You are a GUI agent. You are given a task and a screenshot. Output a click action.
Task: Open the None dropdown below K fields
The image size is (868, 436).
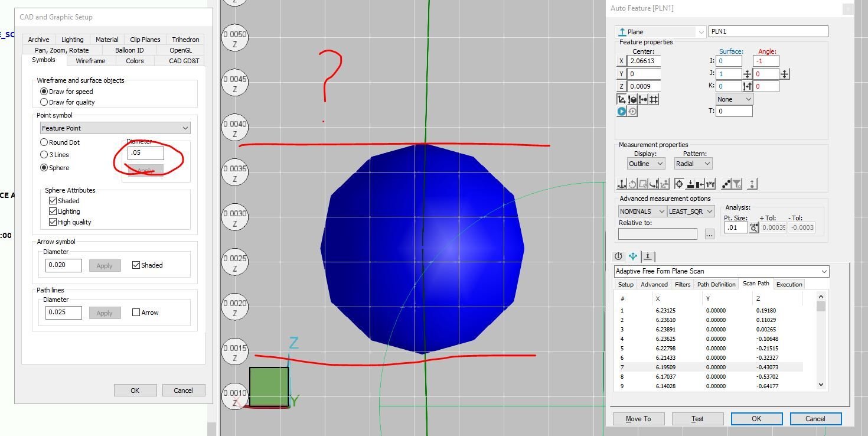coord(735,99)
